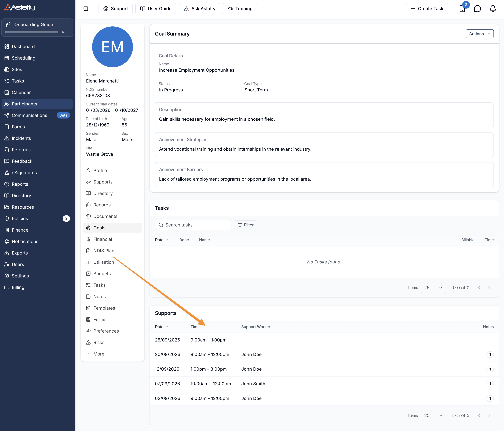
Task: Open the Tasks items-per-page dropdown
Action: 433,288
